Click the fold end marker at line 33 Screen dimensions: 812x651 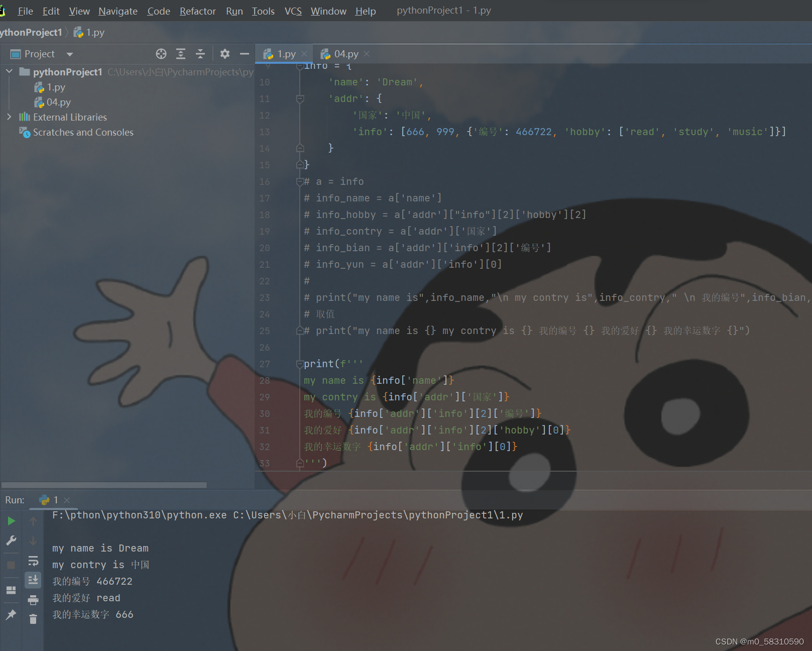click(300, 463)
